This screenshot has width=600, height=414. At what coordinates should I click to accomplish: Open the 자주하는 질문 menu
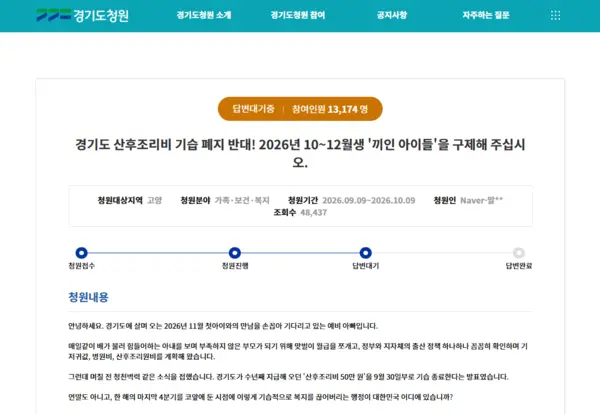486,15
